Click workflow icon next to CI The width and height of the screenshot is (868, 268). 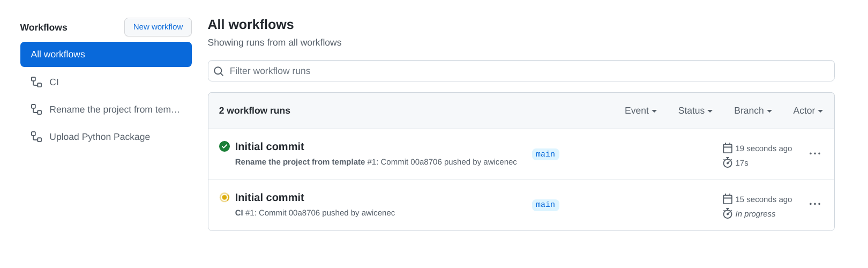click(x=36, y=82)
